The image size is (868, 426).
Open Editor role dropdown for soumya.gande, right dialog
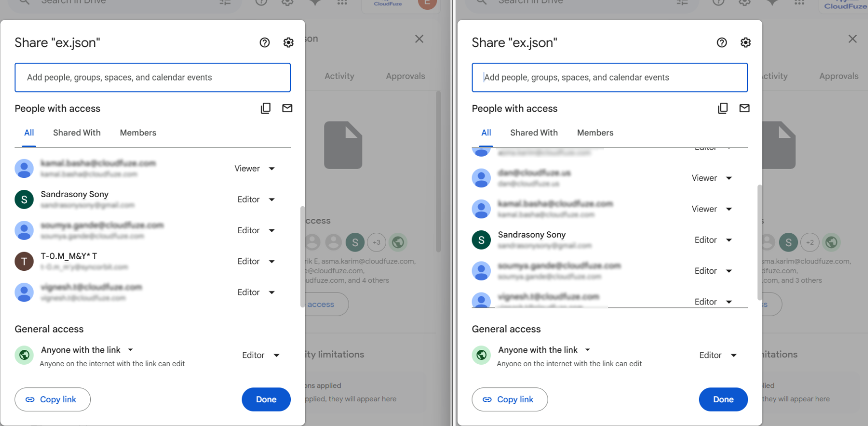pyautogui.click(x=713, y=271)
